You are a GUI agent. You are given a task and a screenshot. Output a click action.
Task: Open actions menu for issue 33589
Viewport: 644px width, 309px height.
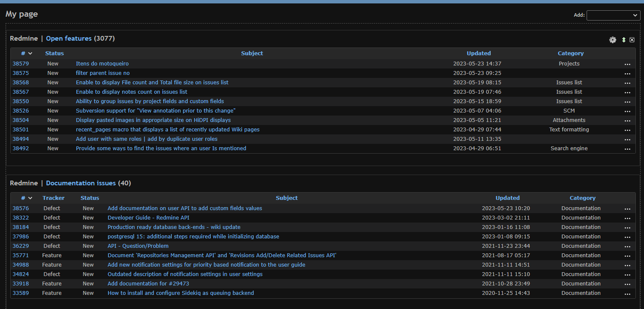point(627,294)
